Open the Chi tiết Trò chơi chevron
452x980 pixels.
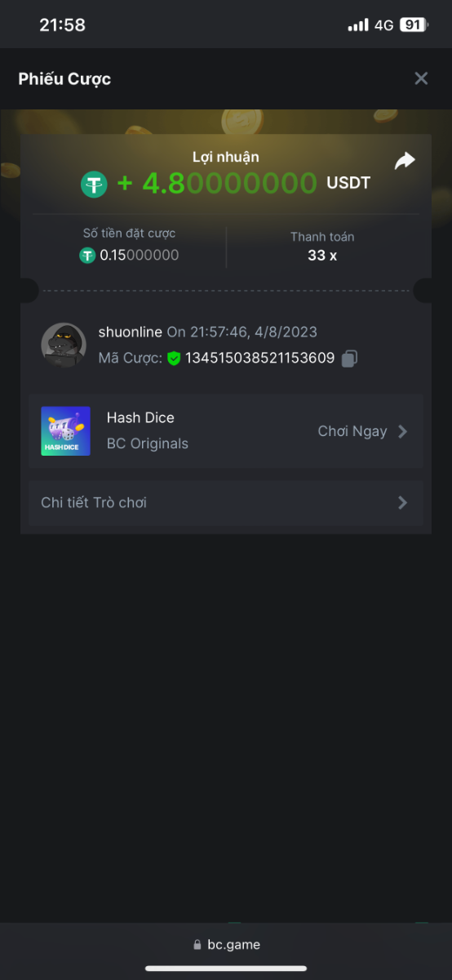click(x=402, y=502)
